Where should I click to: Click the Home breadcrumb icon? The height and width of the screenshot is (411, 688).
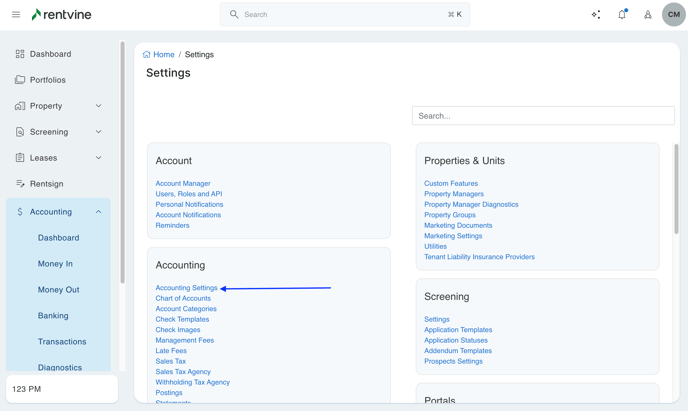[x=147, y=55]
